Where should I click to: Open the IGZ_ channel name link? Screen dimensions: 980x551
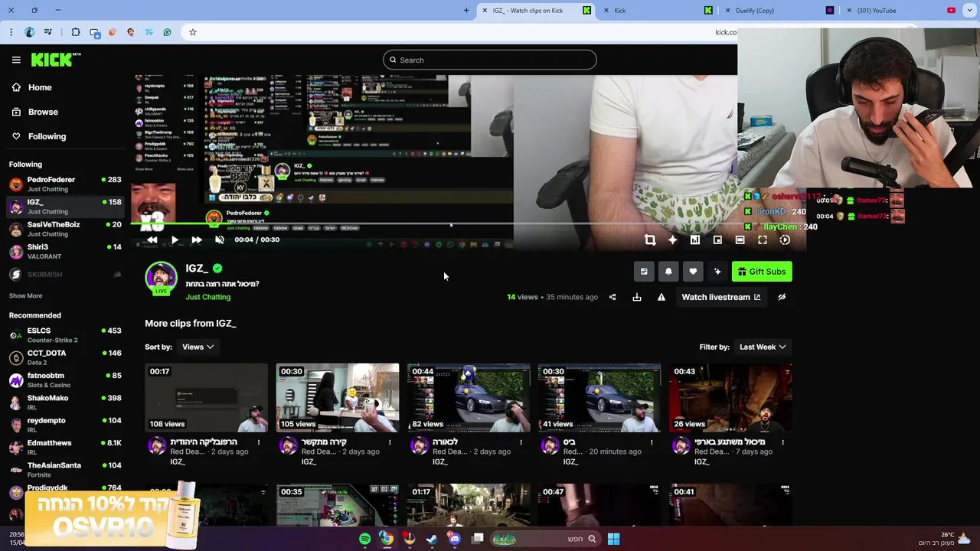[197, 269]
